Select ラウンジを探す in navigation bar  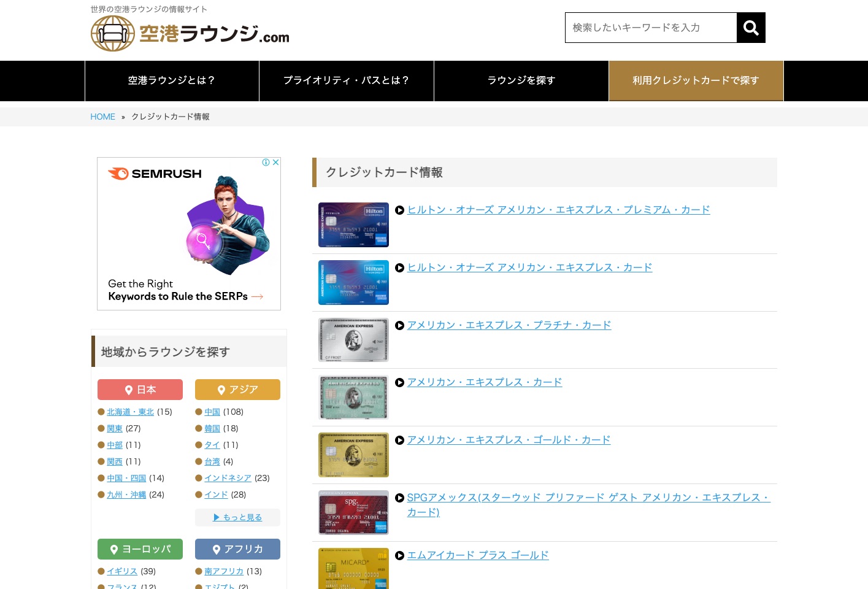click(x=521, y=80)
